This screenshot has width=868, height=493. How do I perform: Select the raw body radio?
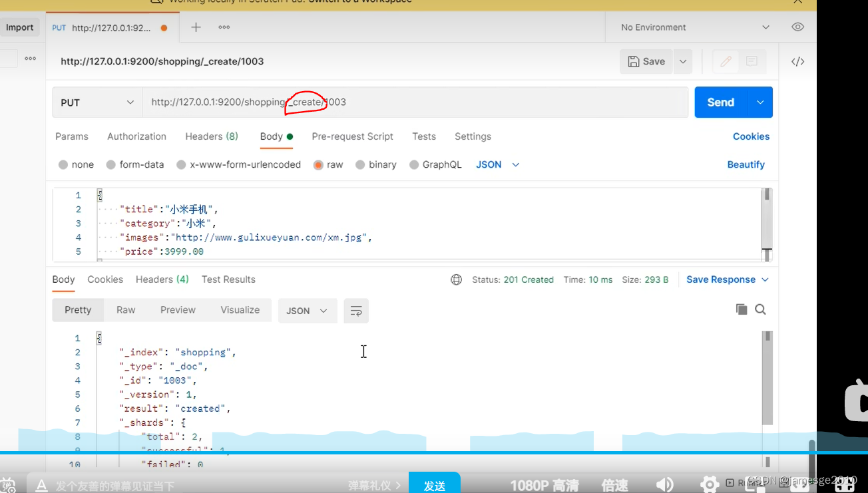[318, 164]
